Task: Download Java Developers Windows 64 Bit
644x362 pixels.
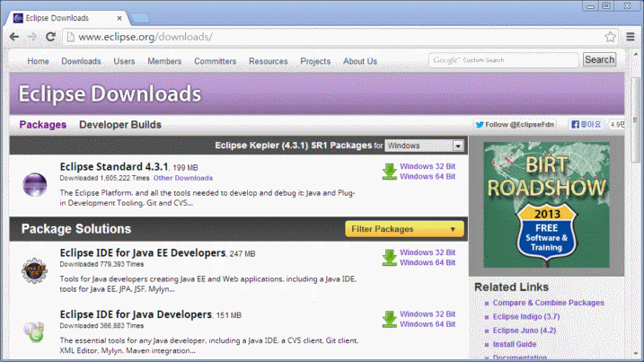Action: [428, 324]
